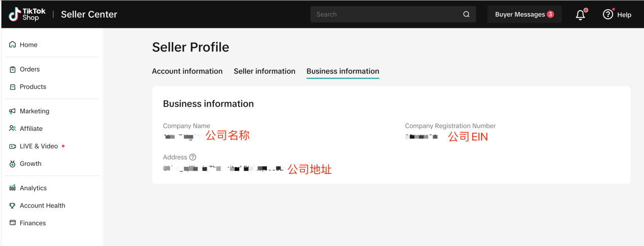The image size is (644, 246).
Task: Click the Orders clipboard icon
Action: (13, 69)
